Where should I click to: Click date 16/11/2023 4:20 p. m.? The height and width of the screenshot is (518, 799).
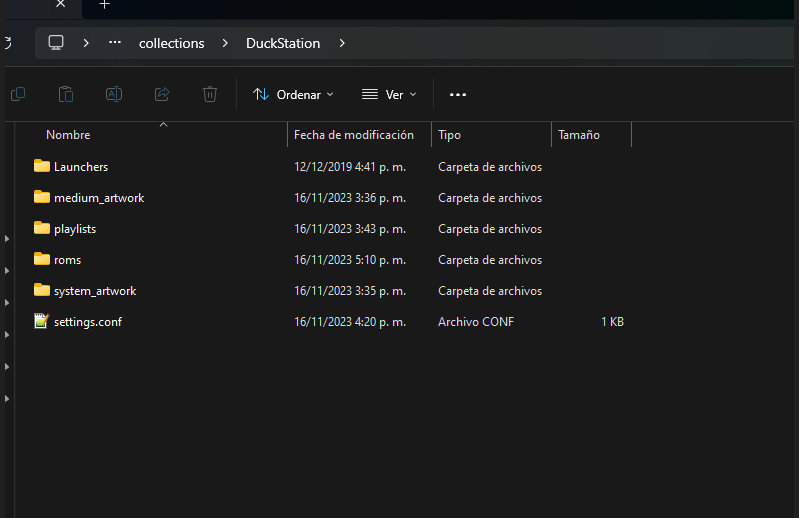coord(350,322)
